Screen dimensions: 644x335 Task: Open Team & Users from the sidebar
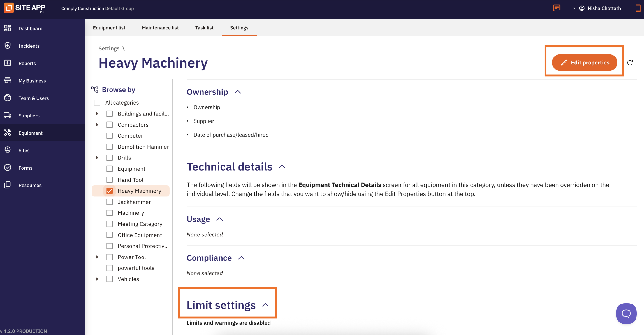[42, 98]
